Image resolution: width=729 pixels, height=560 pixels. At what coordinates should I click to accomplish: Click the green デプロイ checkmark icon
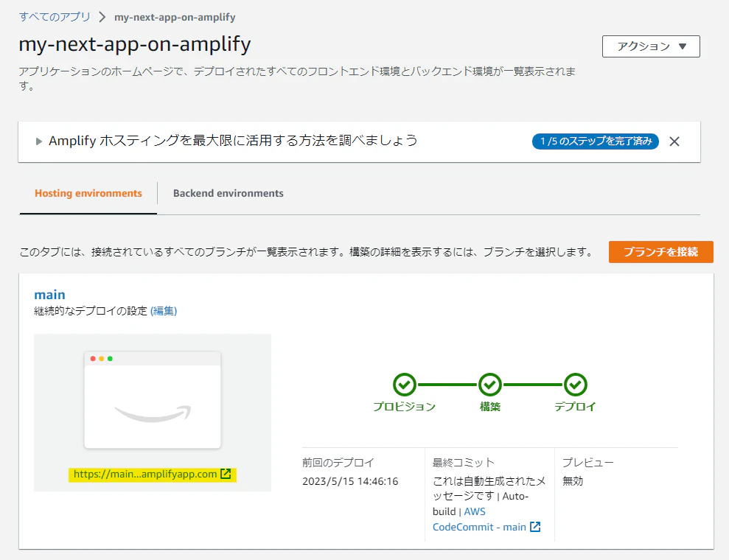(576, 385)
